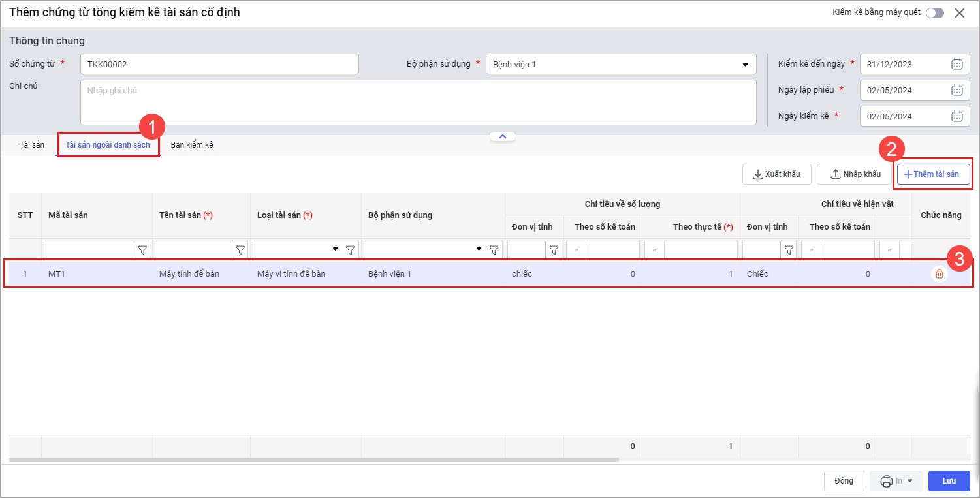The height and width of the screenshot is (498, 980).
Task: Open Loại tài sản filter dropdown arrow
Action: [x=336, y=249]
